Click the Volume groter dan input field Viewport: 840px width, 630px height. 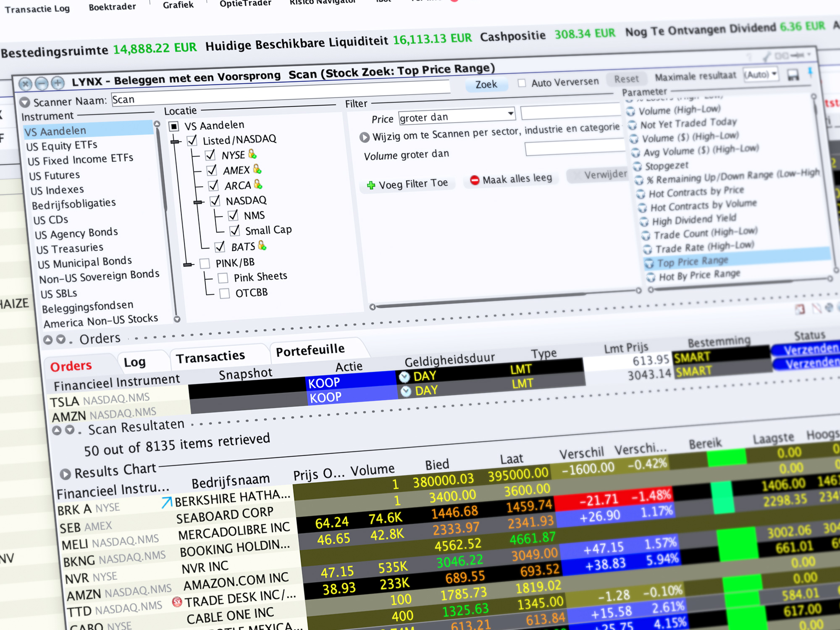[x=575, y=147]
